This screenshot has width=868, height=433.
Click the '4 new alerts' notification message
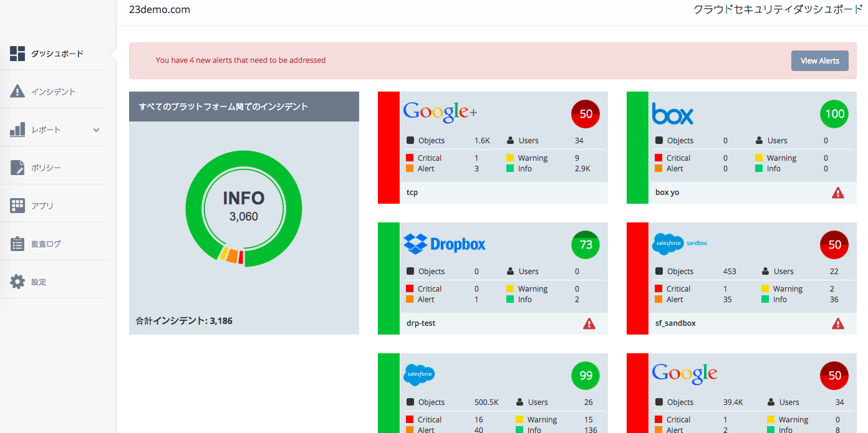241,60
